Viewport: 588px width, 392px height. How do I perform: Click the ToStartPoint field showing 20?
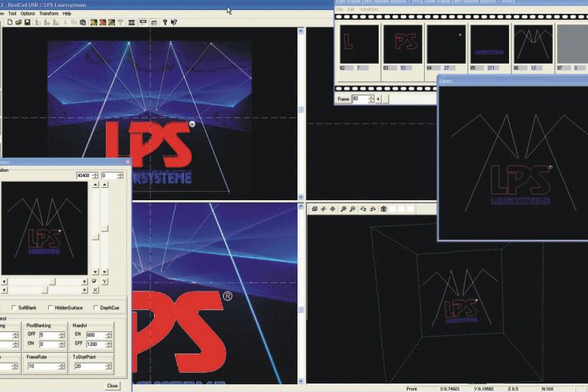(x=90, y=366)
